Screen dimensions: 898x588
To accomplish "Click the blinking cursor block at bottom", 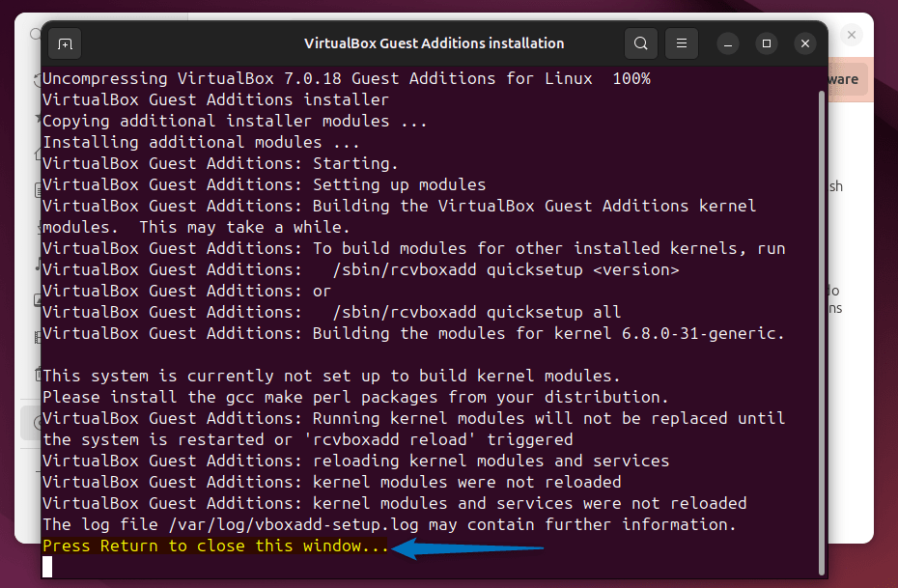I will coord(48,567).
